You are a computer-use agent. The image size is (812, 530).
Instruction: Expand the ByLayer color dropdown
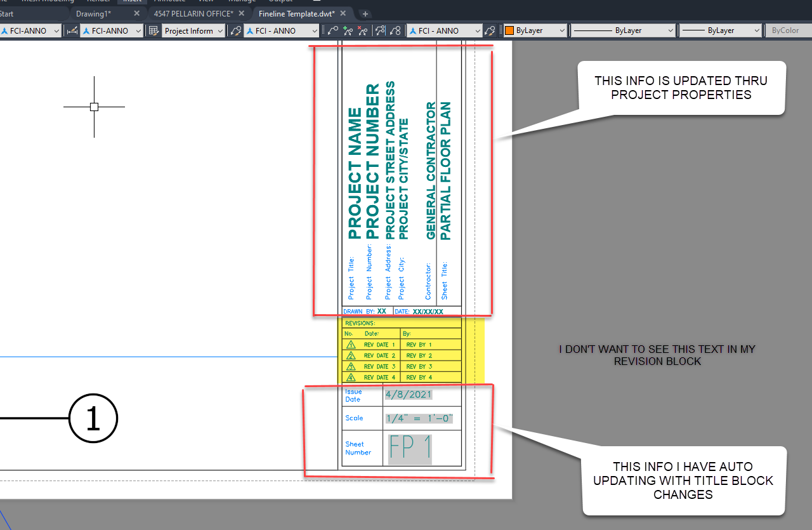click(535, 30)
